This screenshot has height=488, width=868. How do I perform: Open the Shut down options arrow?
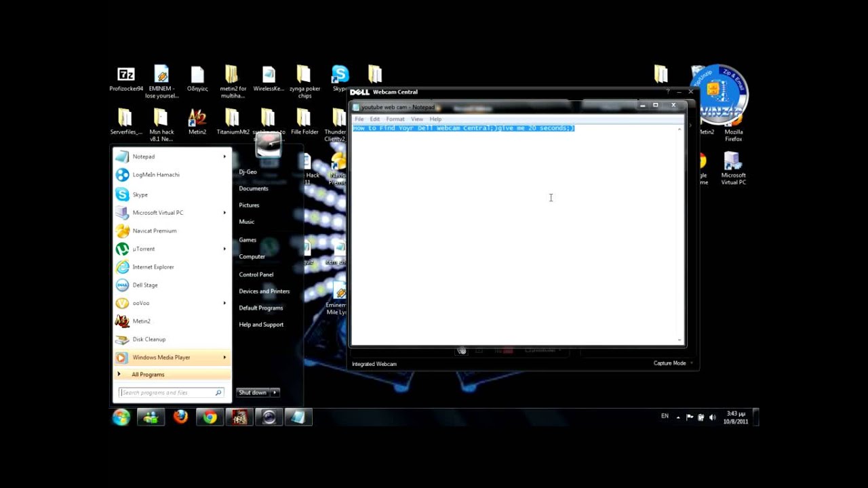pyautogui.click(x=275, y=392)
